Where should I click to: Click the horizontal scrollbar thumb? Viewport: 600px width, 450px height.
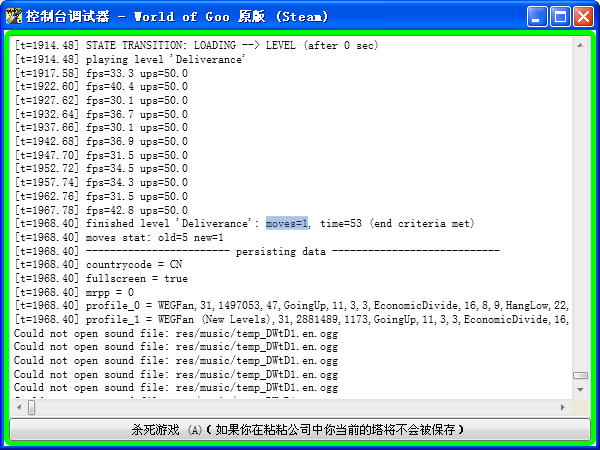click(32, 407)
